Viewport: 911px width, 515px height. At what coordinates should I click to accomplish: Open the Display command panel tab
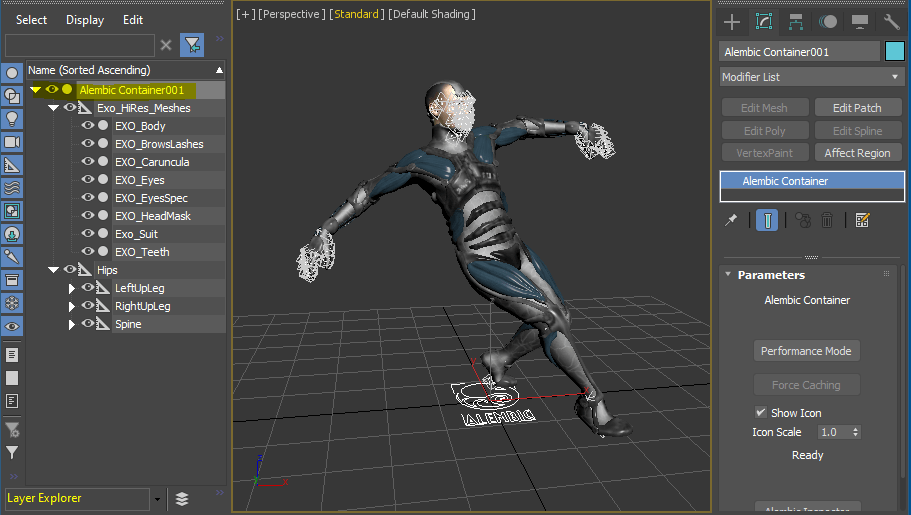(860, 22)
